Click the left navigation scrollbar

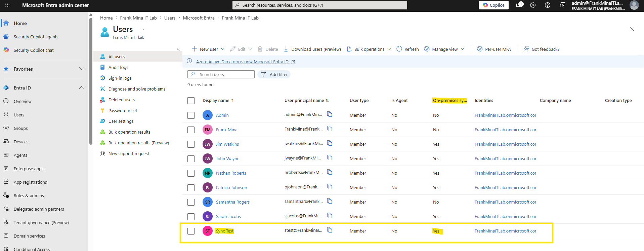tap(91, 81)
